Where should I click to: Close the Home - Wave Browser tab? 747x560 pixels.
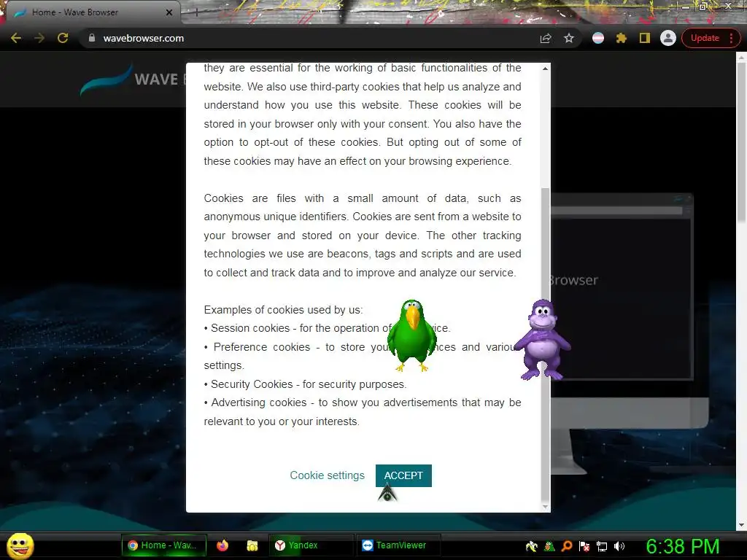point(169,12)
